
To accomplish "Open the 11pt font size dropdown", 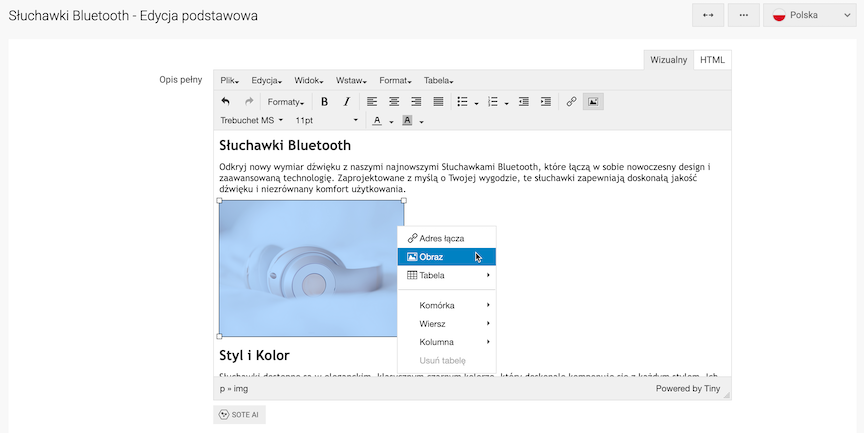I will pos(326,121).
